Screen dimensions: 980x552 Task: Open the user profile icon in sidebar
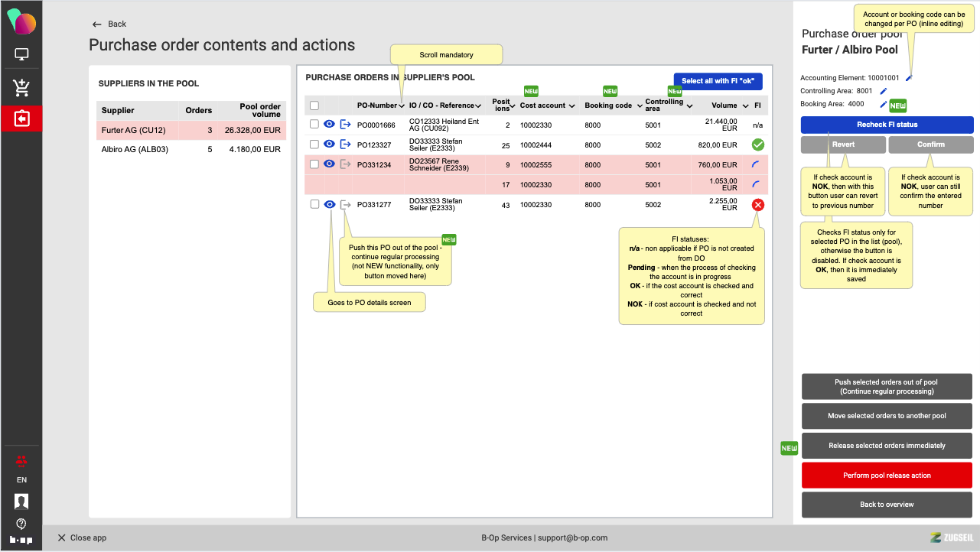coord(21,502)
